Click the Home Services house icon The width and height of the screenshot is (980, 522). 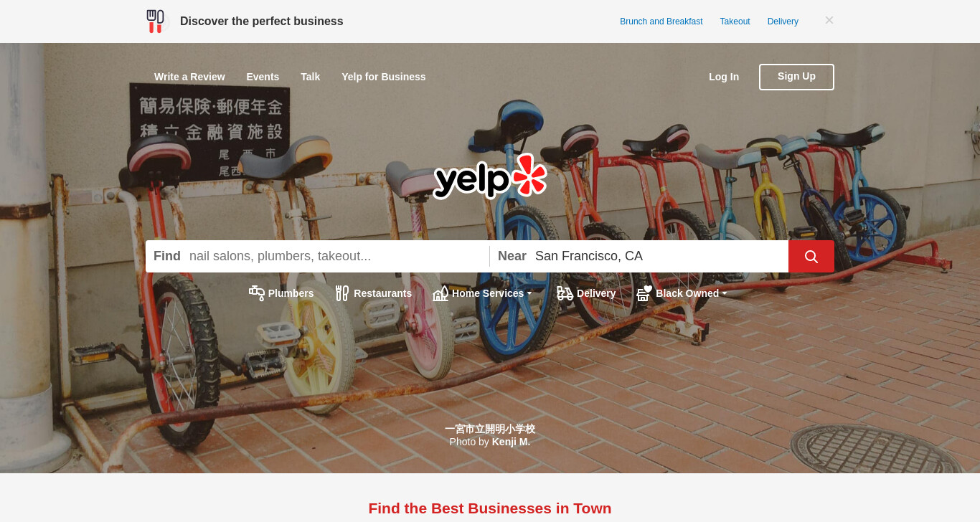coord(440,293)
